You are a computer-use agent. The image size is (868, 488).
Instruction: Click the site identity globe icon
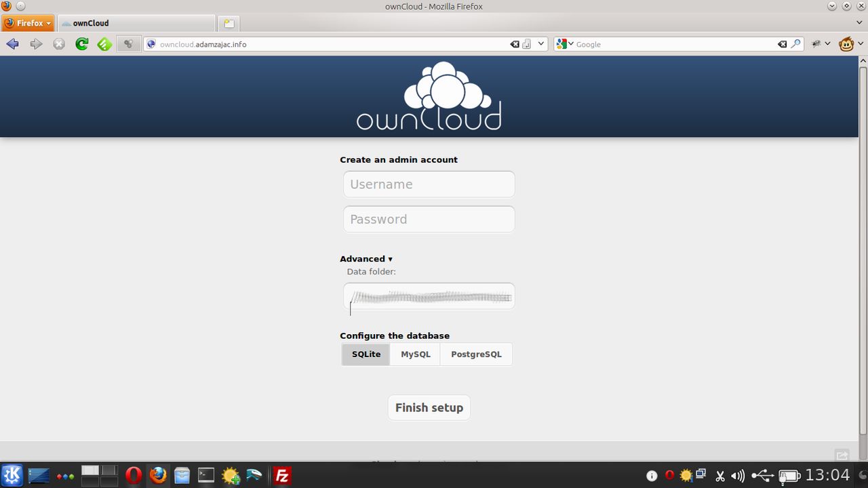[x=151, y=44]
